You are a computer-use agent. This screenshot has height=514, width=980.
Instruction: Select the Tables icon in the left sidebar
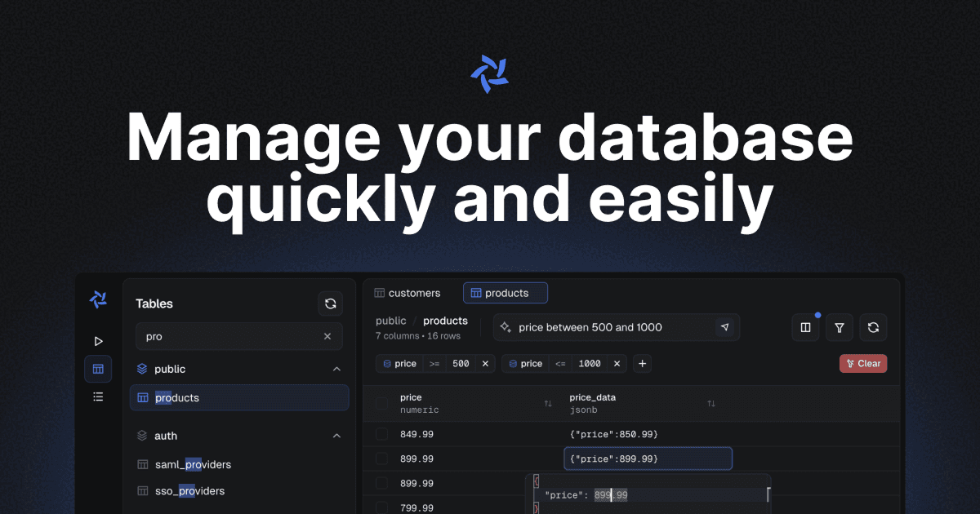tap(98, 369)
